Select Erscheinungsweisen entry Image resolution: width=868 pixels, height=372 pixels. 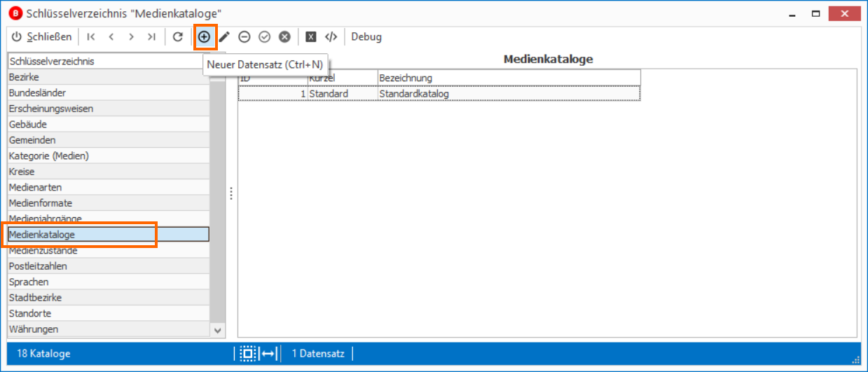108,109
